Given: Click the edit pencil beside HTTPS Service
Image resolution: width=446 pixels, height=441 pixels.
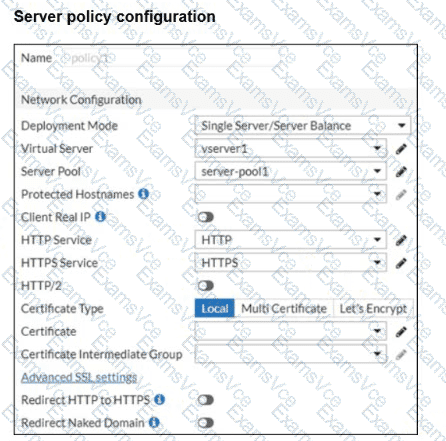Looking at the screenshot, I should coord(401,263).
